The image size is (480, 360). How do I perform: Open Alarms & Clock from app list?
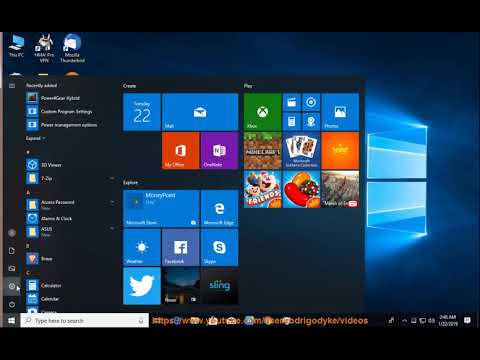71,218
